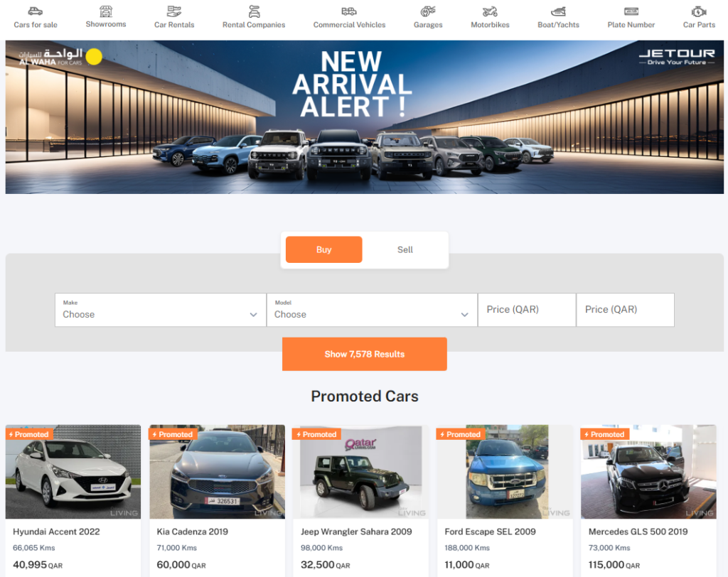Open the New Arrival Alert banner

click(365, 117)
